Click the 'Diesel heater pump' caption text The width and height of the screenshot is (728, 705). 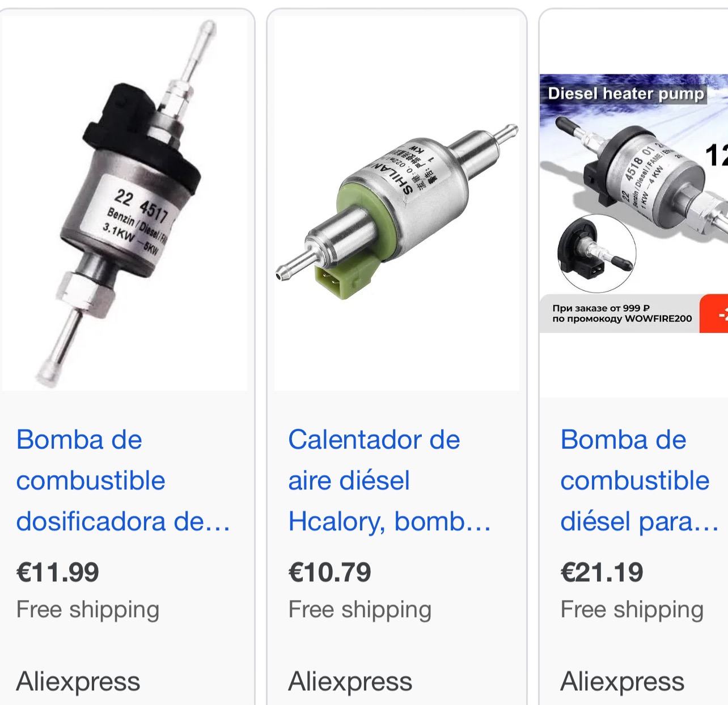click(x=626, y=93)
